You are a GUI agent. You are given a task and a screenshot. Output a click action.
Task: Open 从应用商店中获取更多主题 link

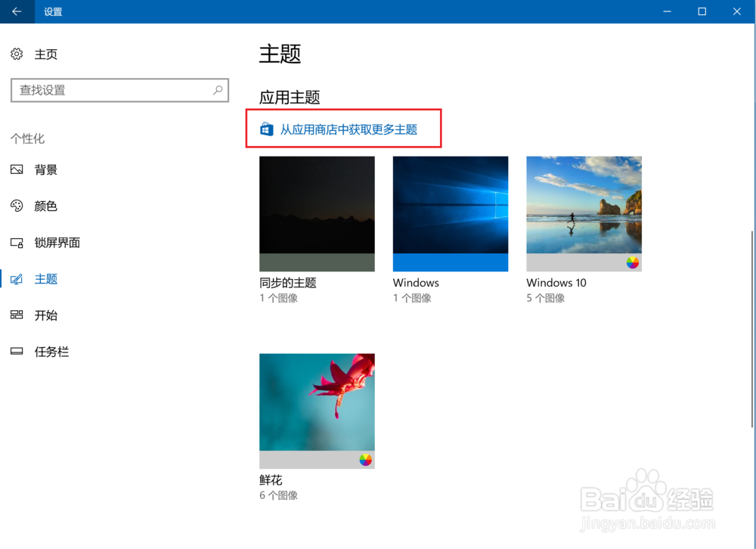tap(349, 129)
